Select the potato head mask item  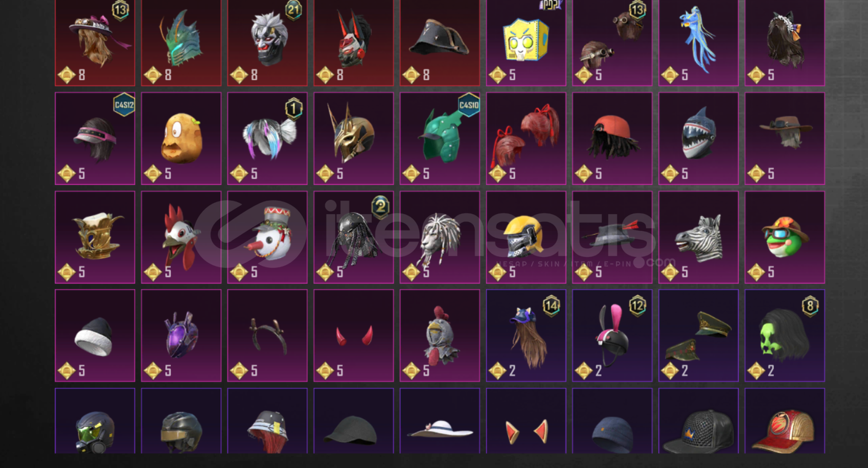[x=181, y=138]
